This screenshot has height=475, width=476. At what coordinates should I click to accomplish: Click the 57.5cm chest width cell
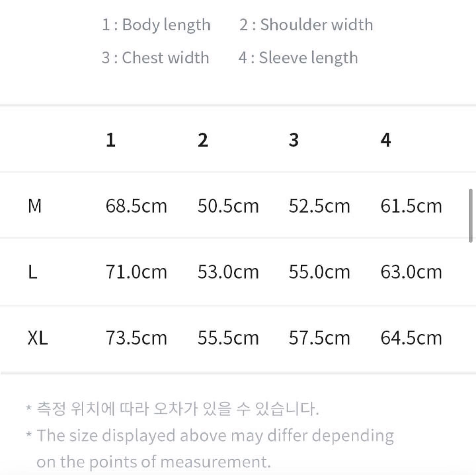pos(319,338)
